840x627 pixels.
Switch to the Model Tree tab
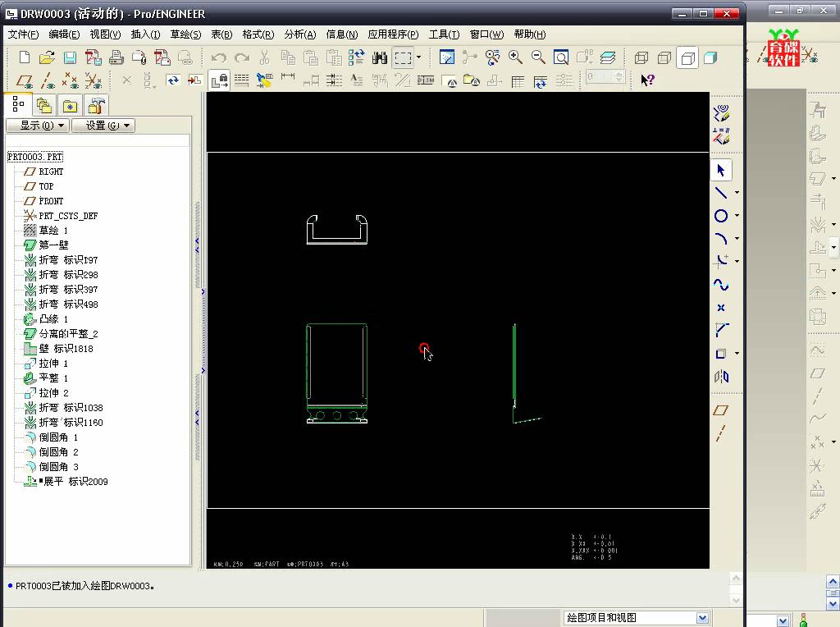(x=18, y=104)
